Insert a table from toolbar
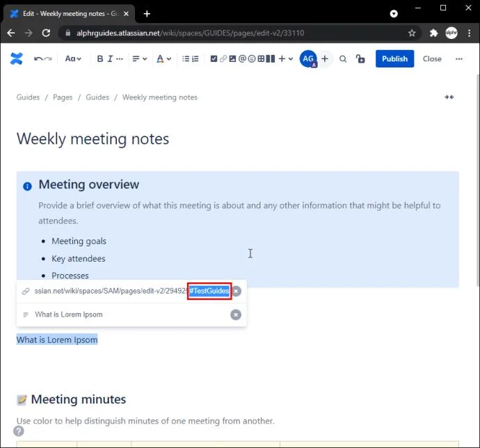Screen dimensions: 480x448 coord(262,59)
